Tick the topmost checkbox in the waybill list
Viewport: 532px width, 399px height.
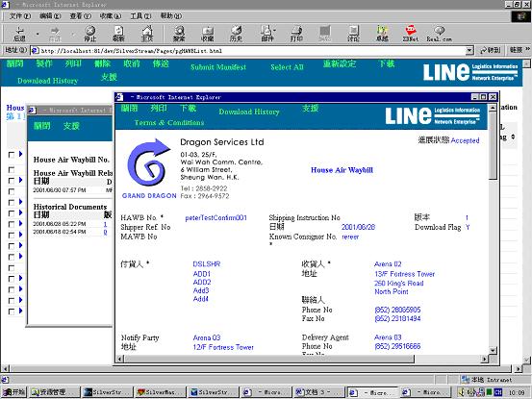pyautogui.click(x=12, y=155)
